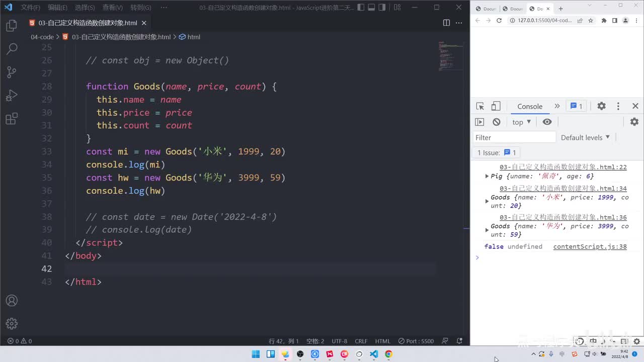Select the DevTools inspect element tool
Viewport: 644px width, 362px height.
click(480, 106)
